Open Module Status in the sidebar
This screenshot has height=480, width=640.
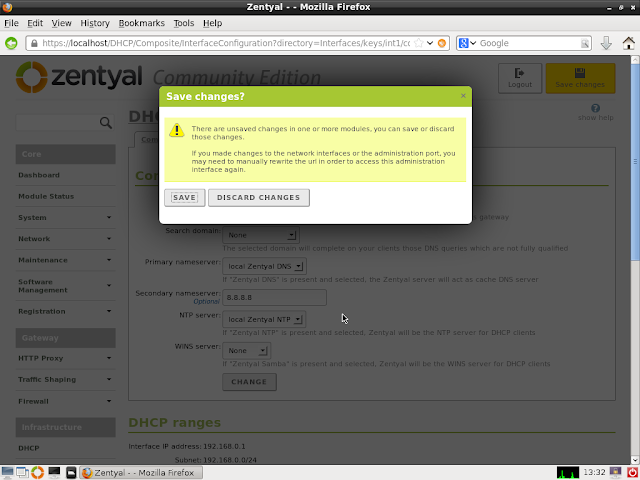click(46, 196)
